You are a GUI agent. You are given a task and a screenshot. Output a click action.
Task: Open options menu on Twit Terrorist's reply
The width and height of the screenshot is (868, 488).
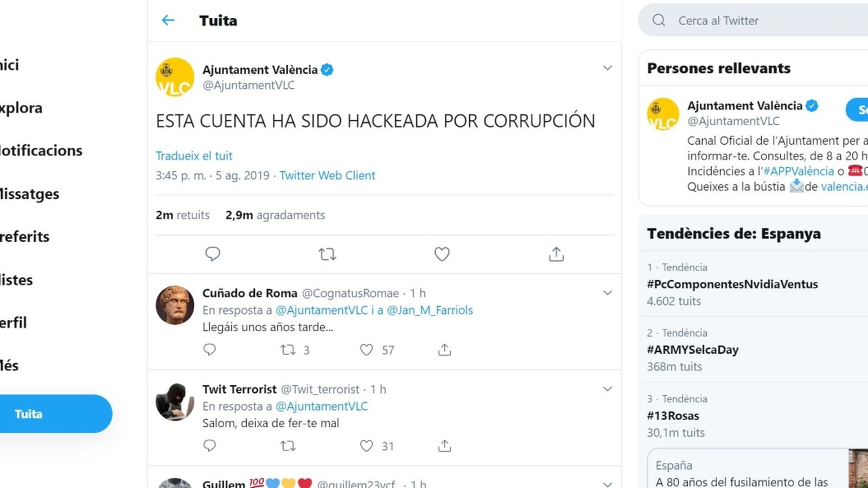click(x=608, y=389)
